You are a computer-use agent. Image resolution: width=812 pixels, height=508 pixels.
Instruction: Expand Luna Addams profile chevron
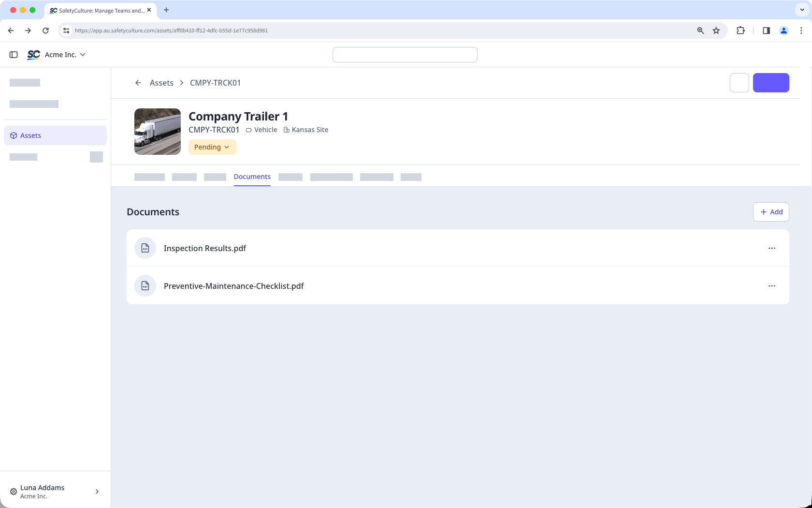point(97,492)
